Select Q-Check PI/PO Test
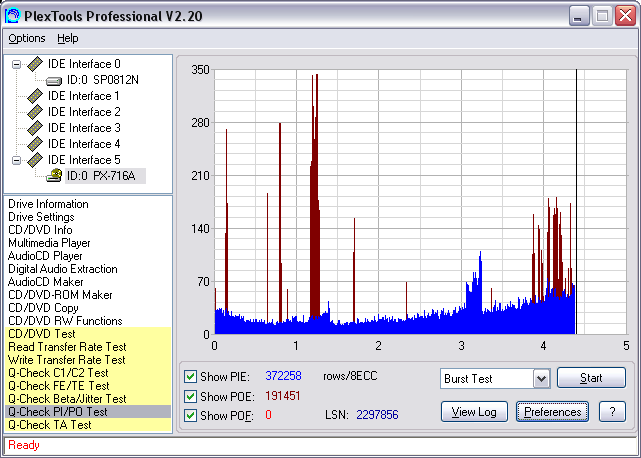 88,412
